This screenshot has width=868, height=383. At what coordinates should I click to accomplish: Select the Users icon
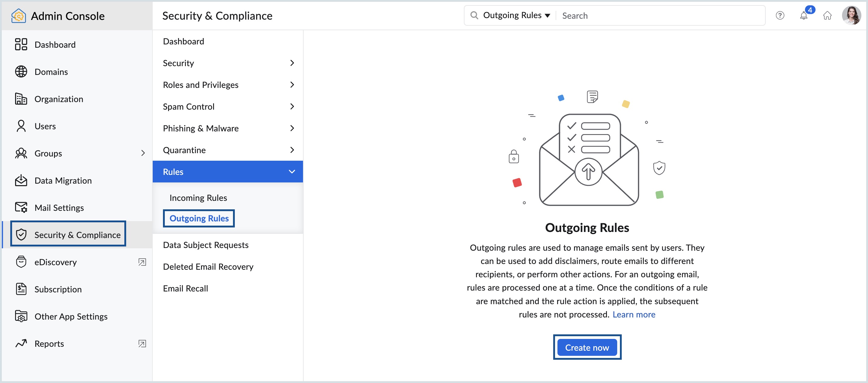tap(21, 126)
